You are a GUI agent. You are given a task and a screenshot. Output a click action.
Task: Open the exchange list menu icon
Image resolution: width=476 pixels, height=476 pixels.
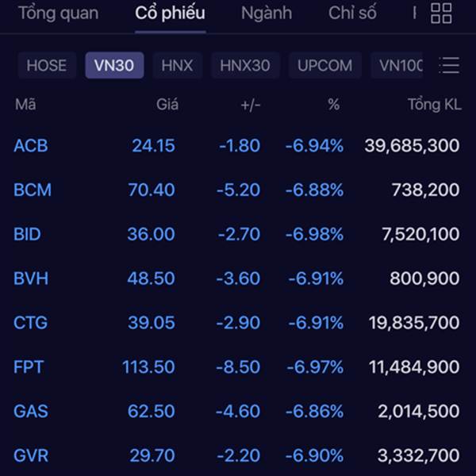(449, 65)
